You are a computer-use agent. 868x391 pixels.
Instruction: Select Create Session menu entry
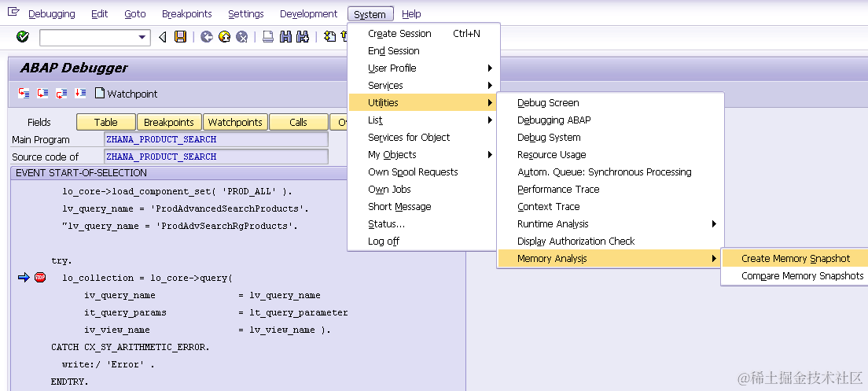click(423, 33)
